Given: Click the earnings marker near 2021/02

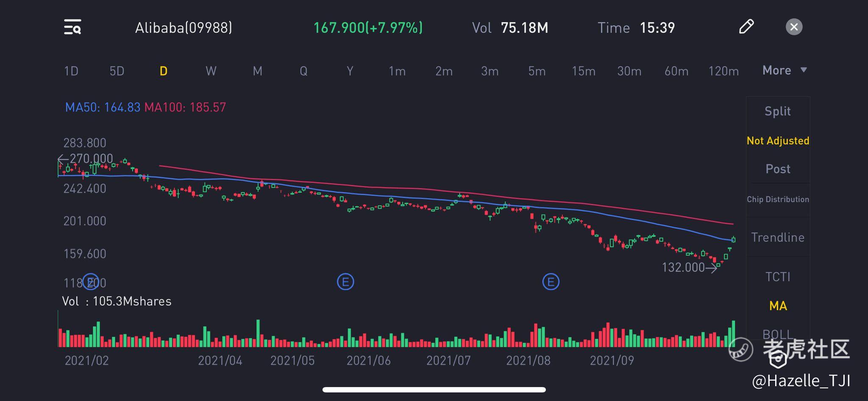Looking at the screenshot, I should click(x=91, y=281).
